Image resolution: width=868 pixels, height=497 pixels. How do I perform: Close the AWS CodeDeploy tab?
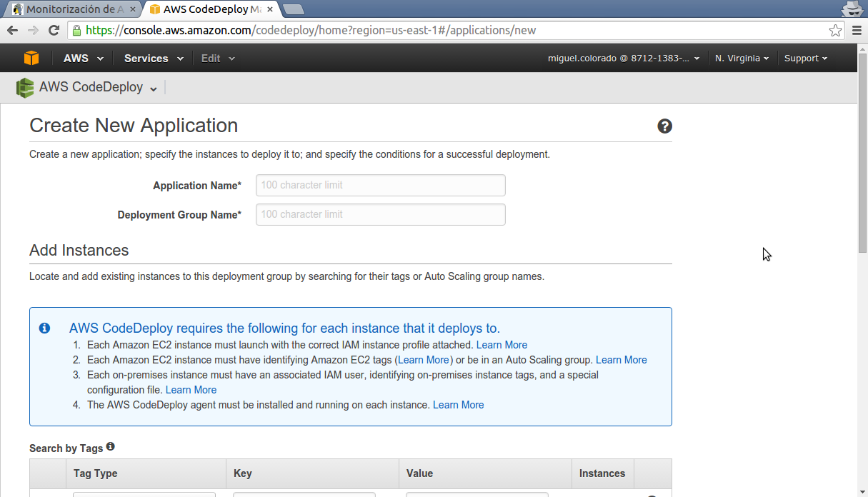[x=269, y=9]
